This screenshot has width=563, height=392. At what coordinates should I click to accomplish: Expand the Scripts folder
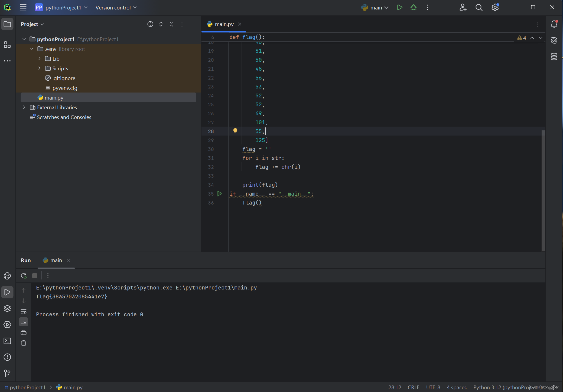click(39, 68)
